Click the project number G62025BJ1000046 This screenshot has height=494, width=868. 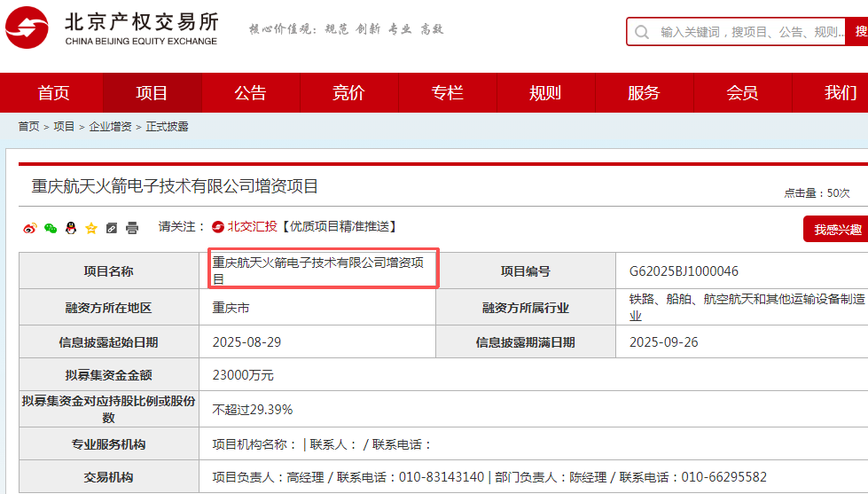point(684,271)
